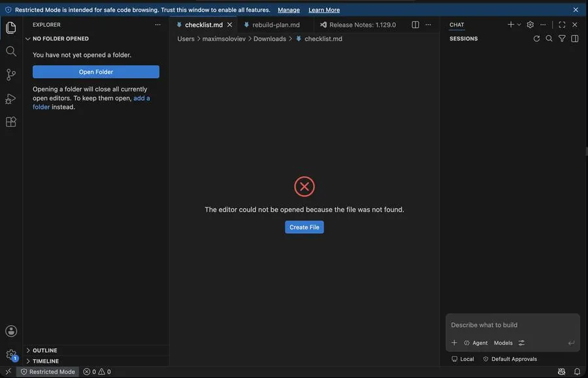
Task: Open Default Approvals picker
Action: [x=510, y=359]
